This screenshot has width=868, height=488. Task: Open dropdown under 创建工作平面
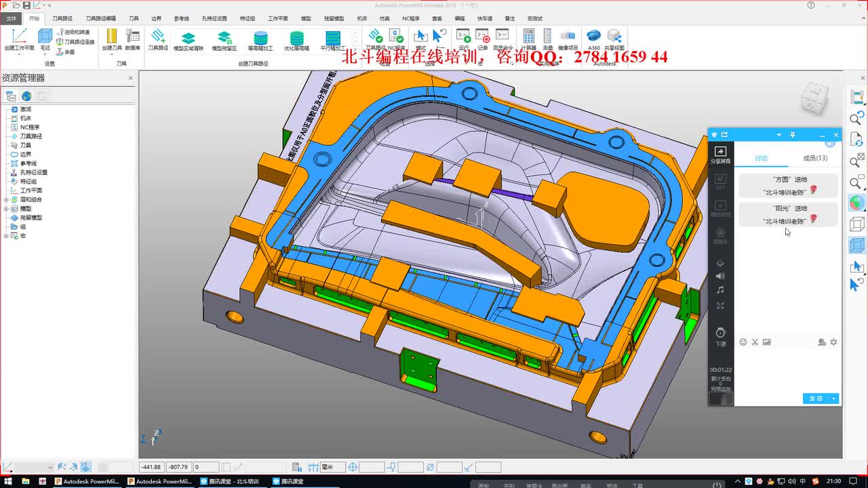[x=19, y=54]
